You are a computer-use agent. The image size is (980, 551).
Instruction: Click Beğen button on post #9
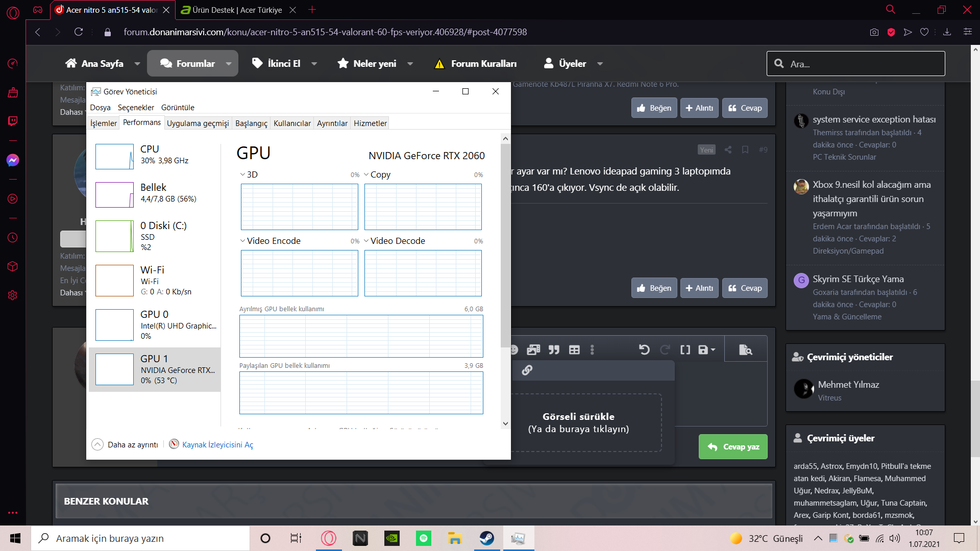pos(654,288)
